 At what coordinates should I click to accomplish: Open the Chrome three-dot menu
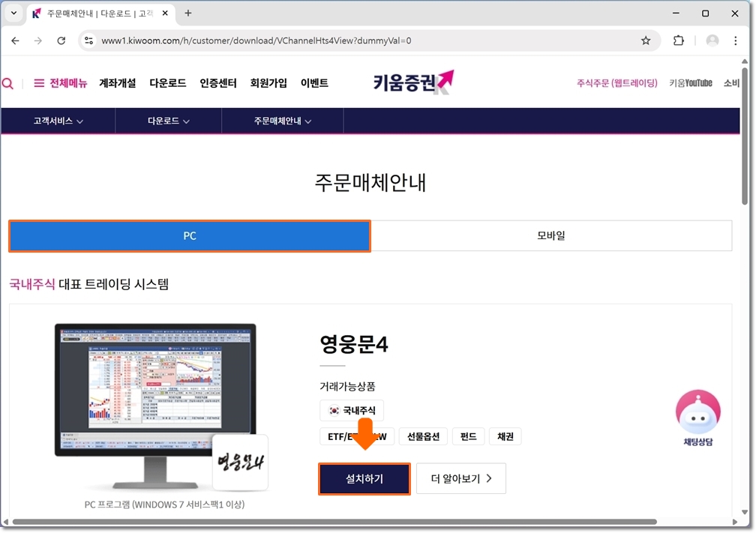[735, 40]
